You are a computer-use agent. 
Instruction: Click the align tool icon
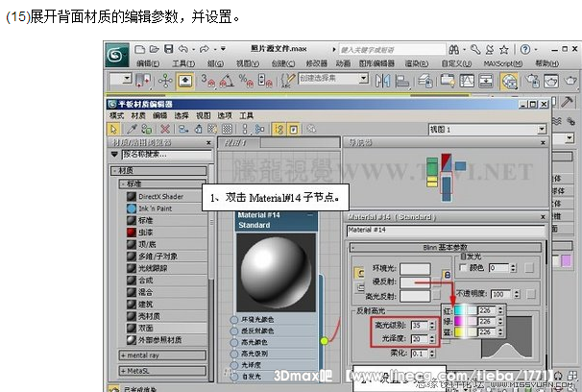[401, 81]
